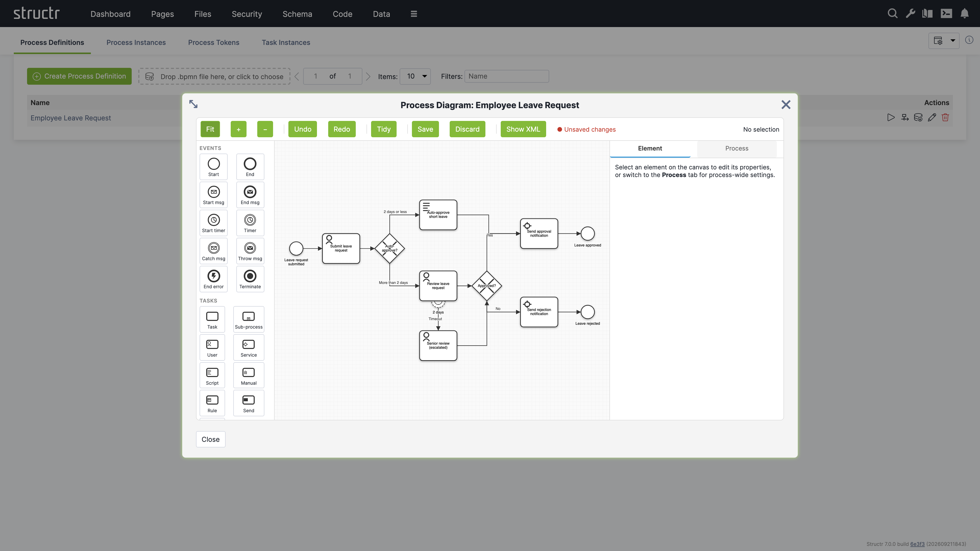The width and height of the screenshot is (980, 551).
Task: Switch to the Process properties tab
Action: pos(737,149)
